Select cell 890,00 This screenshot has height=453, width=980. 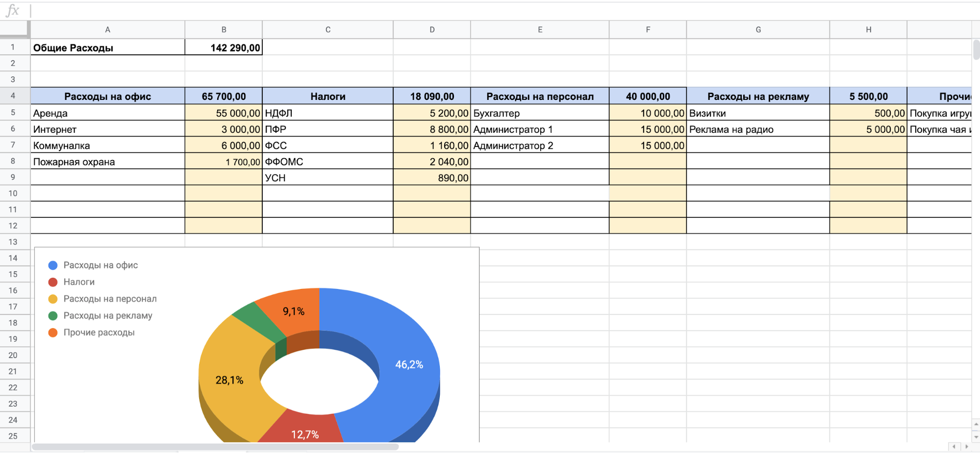click(x=432, y=177)
